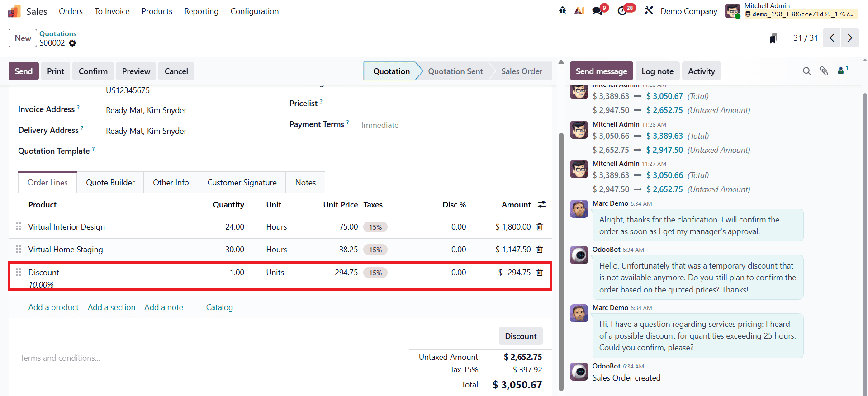Open the Catalog link

(x=219, y=307)
